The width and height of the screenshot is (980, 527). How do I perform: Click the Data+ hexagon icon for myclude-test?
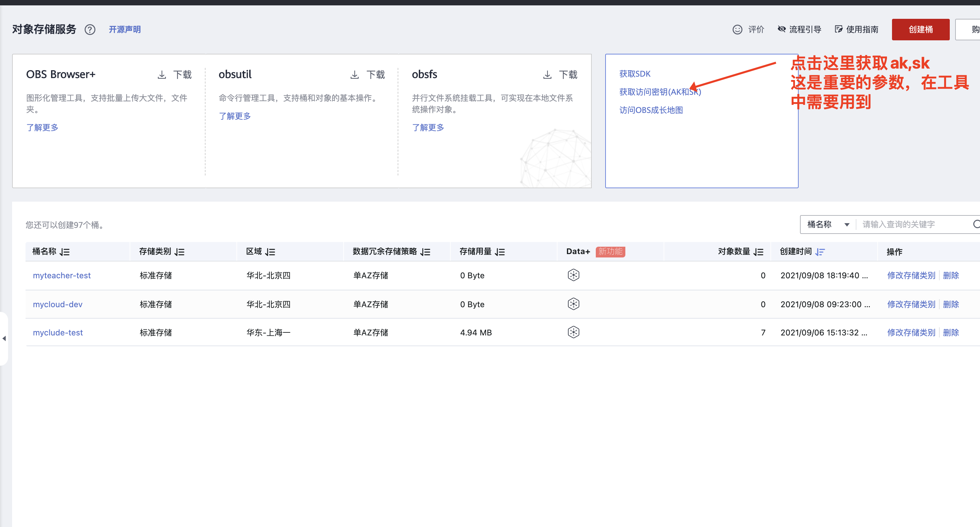coord(573,332)
